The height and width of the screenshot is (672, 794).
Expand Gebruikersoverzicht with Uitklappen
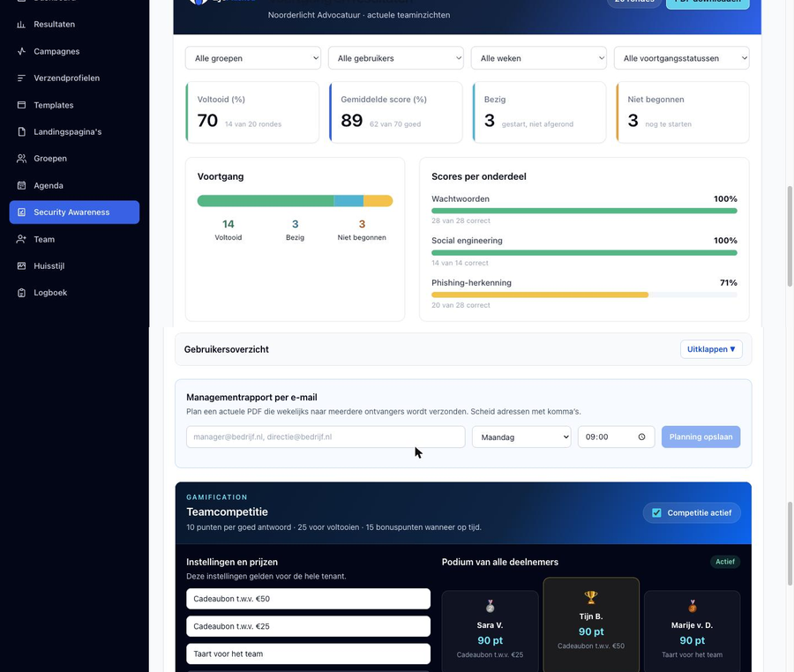(711, 349)
